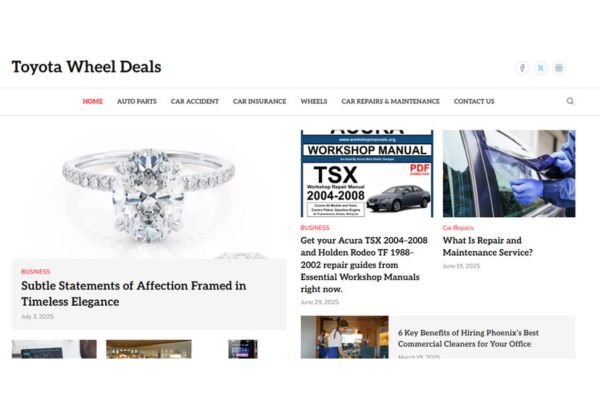Open the diamond ring featured image

149,194
